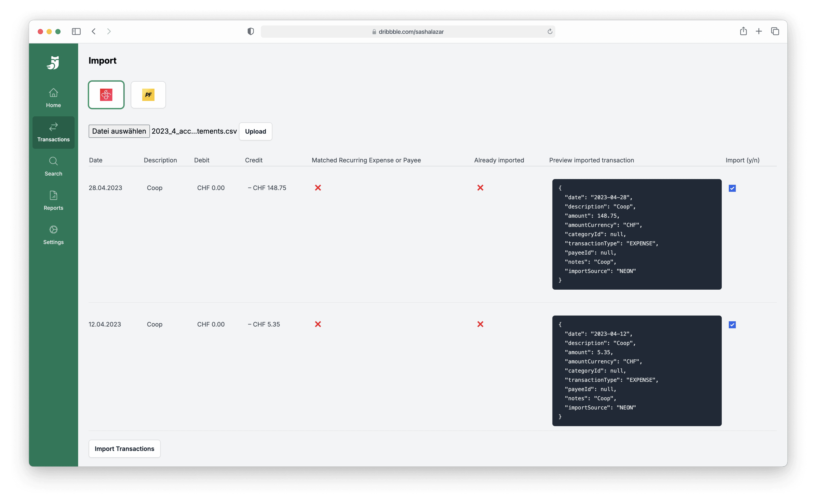
Task: Click the browser reload page icon
Action: tap(550, 32)
